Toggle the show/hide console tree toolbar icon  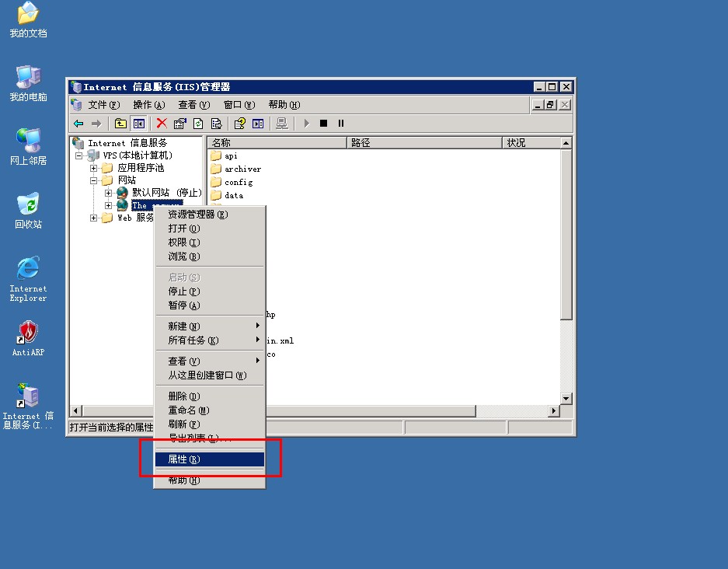(x=139, y=124)
